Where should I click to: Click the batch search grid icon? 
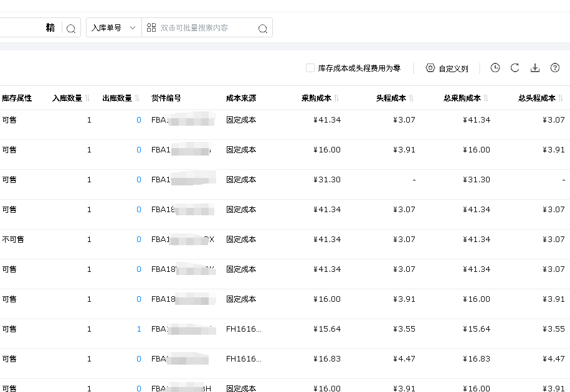151,28
